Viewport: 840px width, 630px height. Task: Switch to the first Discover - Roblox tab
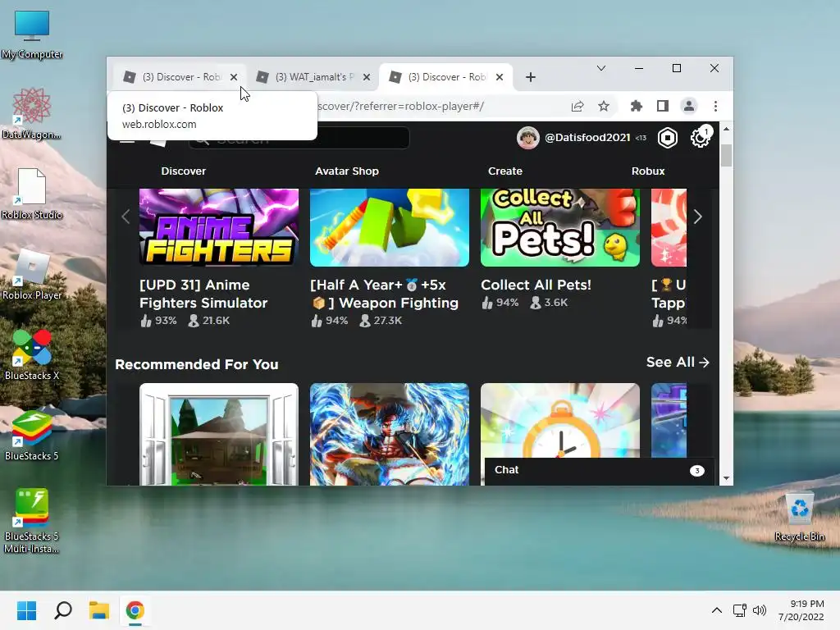click(179, 77)
